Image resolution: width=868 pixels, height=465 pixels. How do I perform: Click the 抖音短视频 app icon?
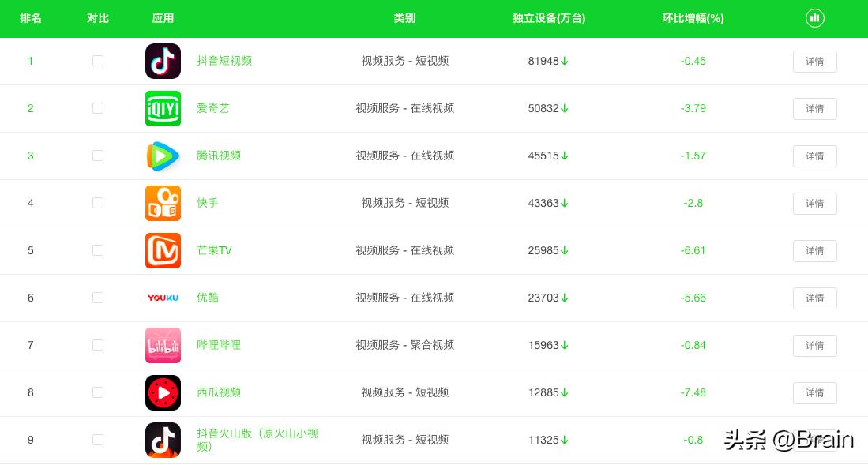pyautogui.click(x=163, y=61)
